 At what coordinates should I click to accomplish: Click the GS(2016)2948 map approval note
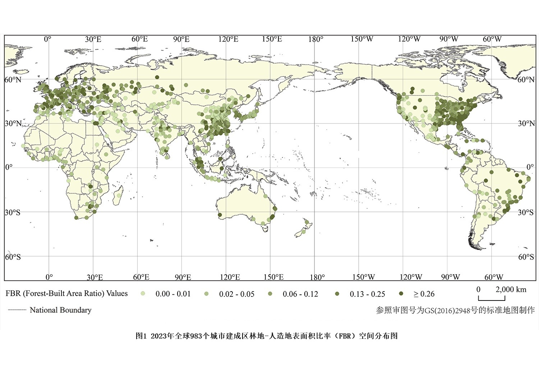455,310
